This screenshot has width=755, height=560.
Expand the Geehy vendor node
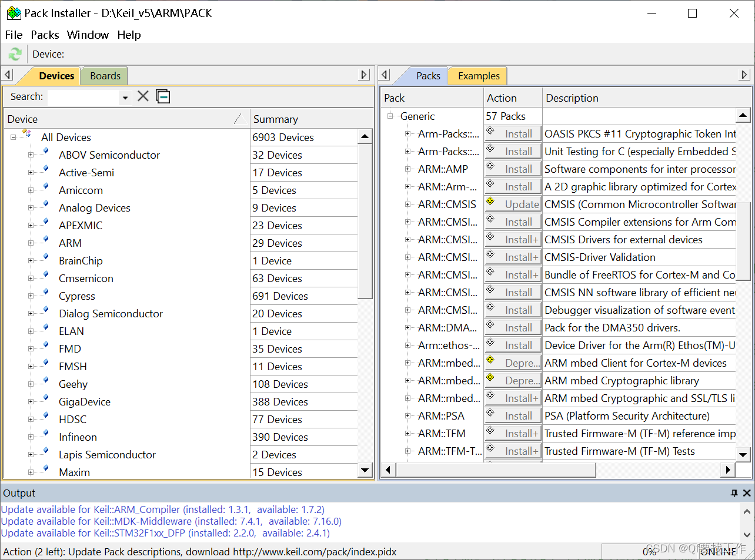tap(31, 384)
